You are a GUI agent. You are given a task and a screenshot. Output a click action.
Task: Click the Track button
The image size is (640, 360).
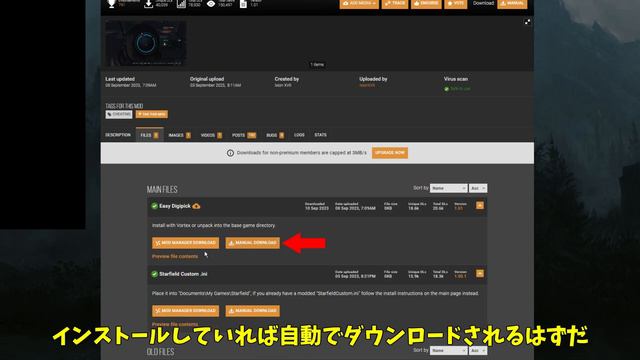coord(395,4)
